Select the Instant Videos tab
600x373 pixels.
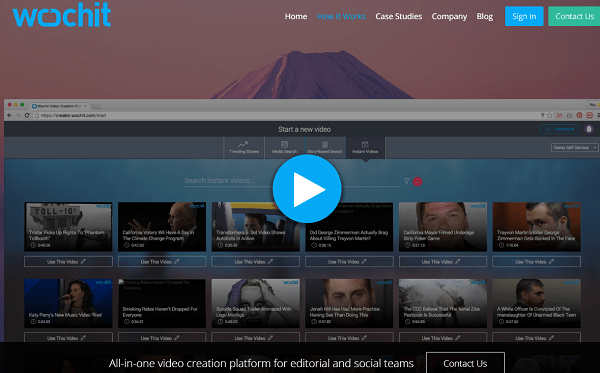365,147
